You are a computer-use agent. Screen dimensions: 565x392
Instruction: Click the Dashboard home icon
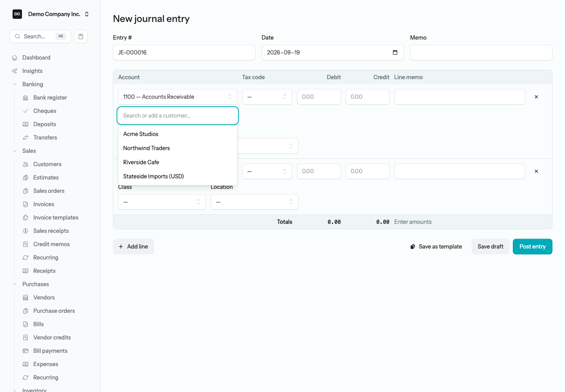point(15,58)
